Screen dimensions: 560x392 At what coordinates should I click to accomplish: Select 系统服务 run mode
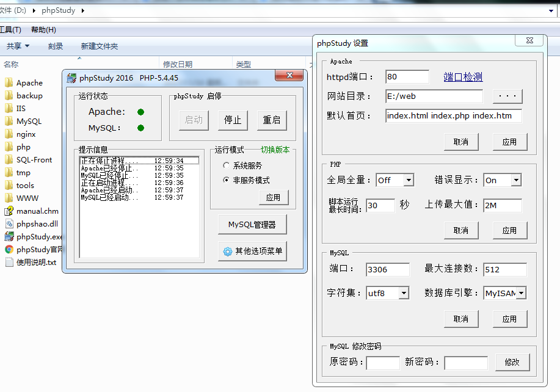click(x=226, y=165)
